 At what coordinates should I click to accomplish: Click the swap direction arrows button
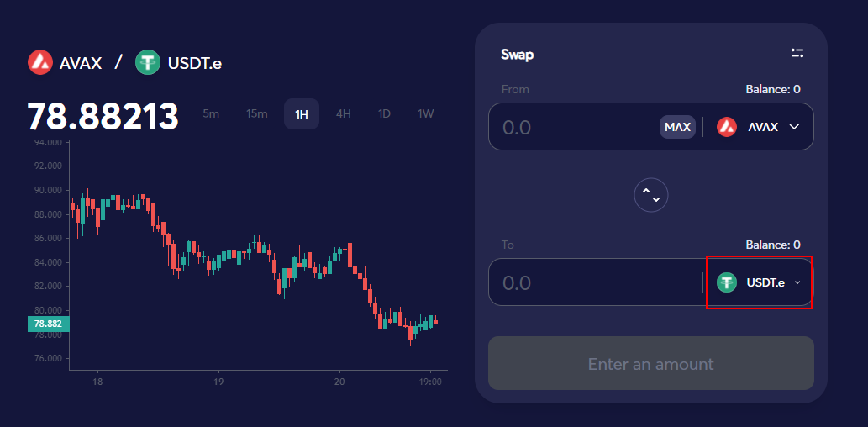tap(651, 195)
